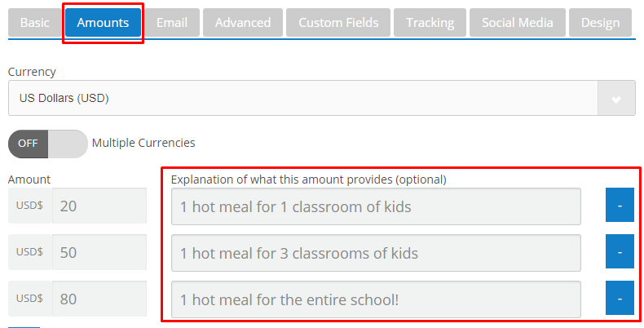Go to the Custom Fields tab
The width and height of the screenshot is (644, 328).
coord(337,23)
